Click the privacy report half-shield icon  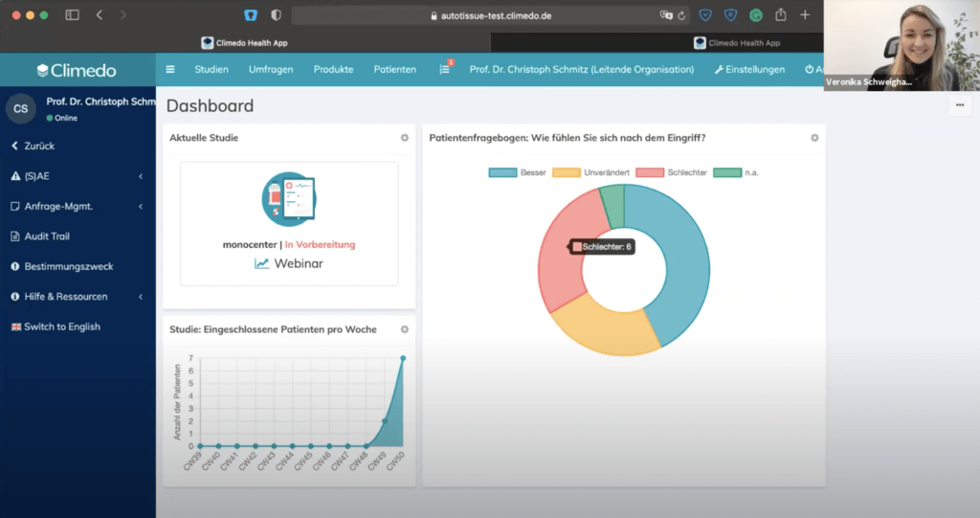pos(276,15)
